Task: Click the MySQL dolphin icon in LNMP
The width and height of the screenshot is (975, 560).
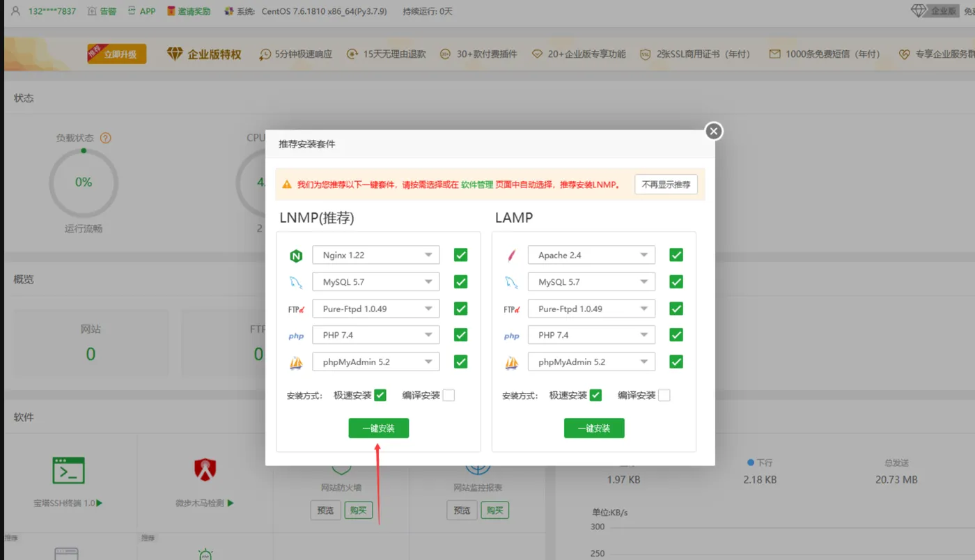Action: point(296,282)
